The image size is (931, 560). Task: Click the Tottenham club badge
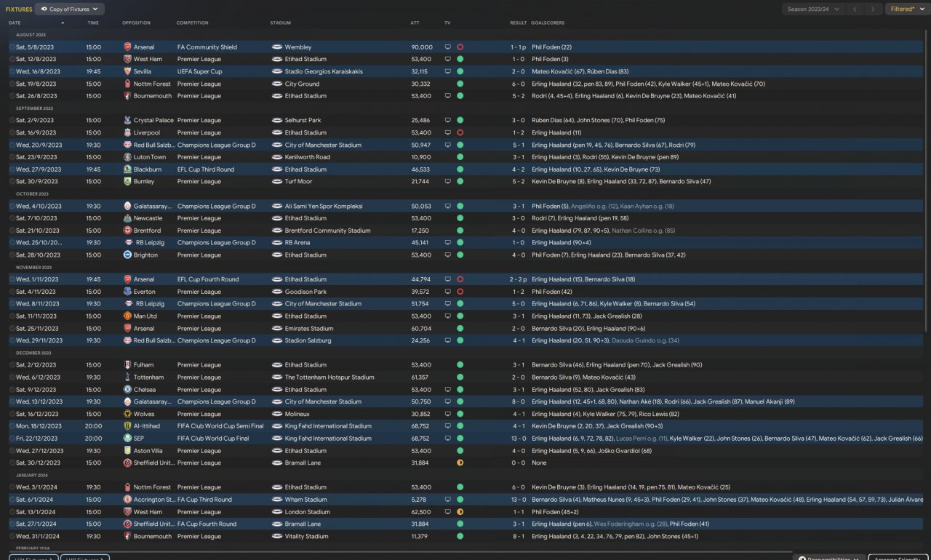pyautogui.click(x=127, y=377)
